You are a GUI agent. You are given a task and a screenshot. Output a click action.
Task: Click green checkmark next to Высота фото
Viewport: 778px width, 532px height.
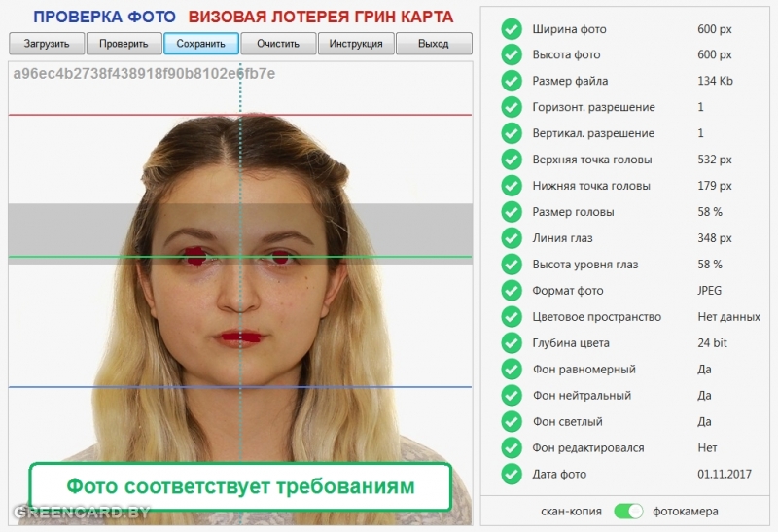pyautogui.click(x=512, y=54)
